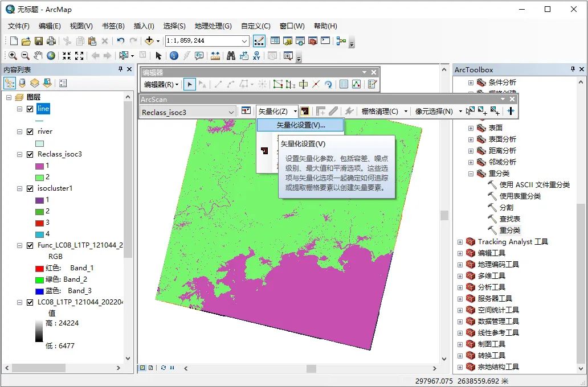Click the Fixed Zoom Out icon
This screenshot has width=588, height=387.
pos(79,56)
